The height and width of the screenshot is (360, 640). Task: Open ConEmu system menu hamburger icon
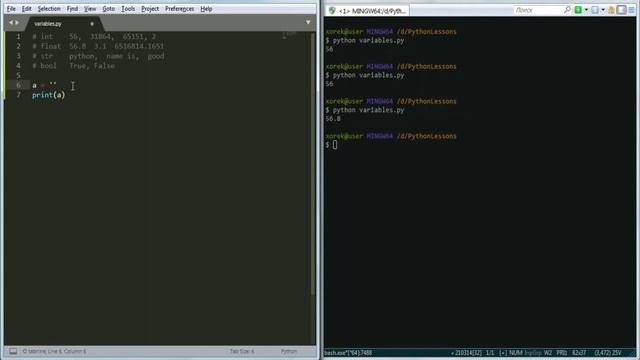click(632, 10)
